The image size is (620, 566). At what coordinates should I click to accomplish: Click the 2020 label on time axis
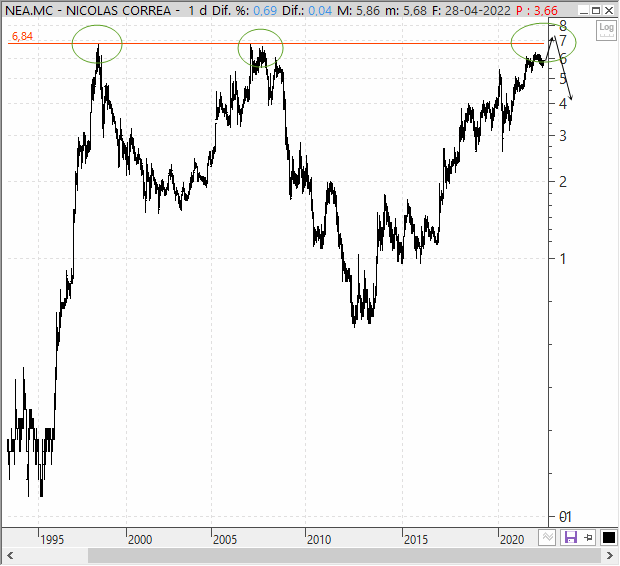point(512,539)
